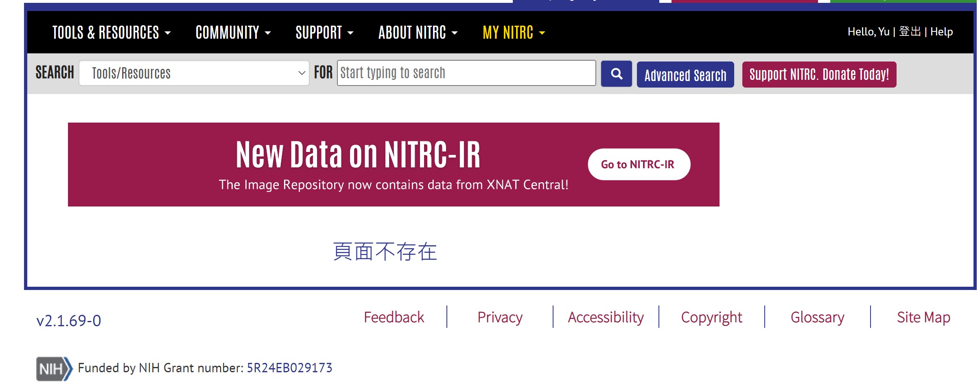Expand the My NITRC menu

[513, 33]
